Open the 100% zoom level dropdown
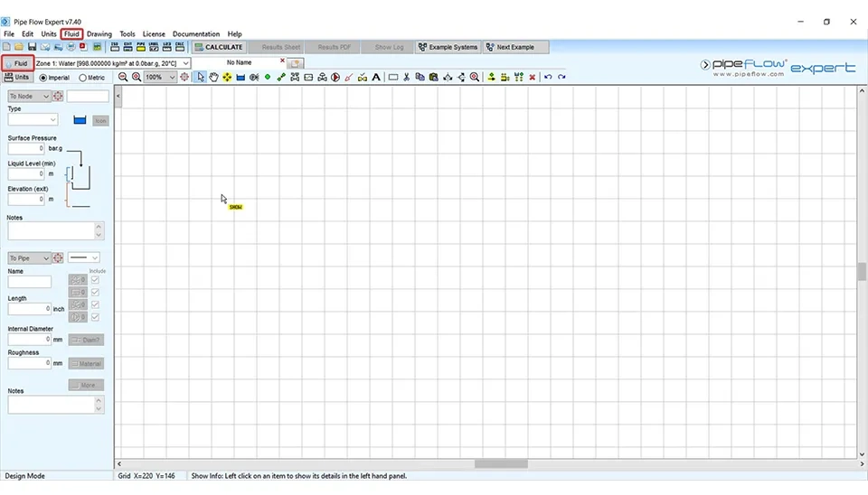This screenshot has height=495, width=868. click(170, 78)
